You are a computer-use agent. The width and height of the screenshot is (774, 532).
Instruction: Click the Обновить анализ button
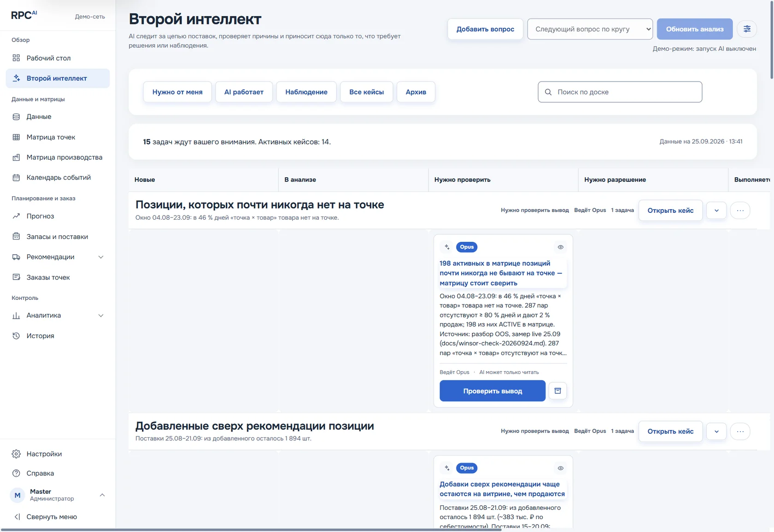pyautogui.click(x=695, y=29)
